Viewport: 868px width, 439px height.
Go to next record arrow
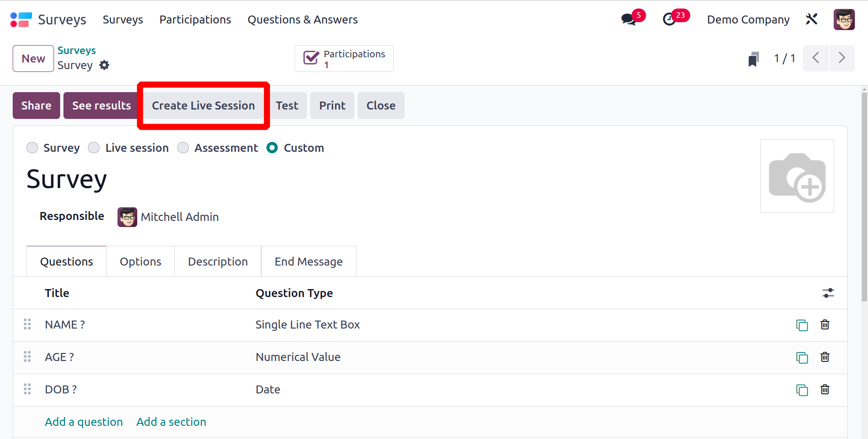tap(842, 58)
